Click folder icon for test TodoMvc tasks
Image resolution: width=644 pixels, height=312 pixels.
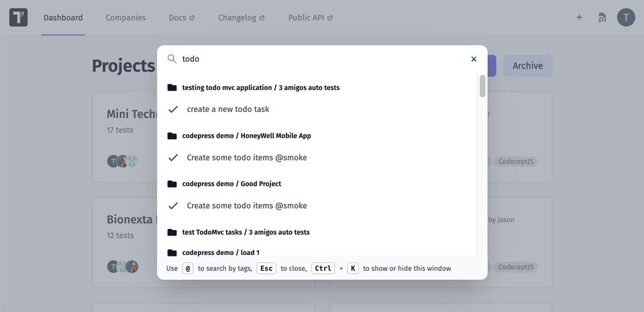click(172, 232)
